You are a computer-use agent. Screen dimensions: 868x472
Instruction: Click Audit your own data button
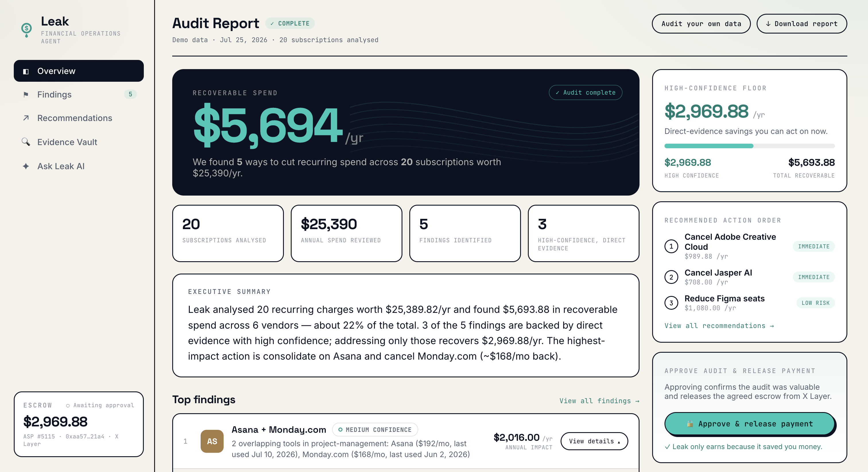tap(701, 24)
